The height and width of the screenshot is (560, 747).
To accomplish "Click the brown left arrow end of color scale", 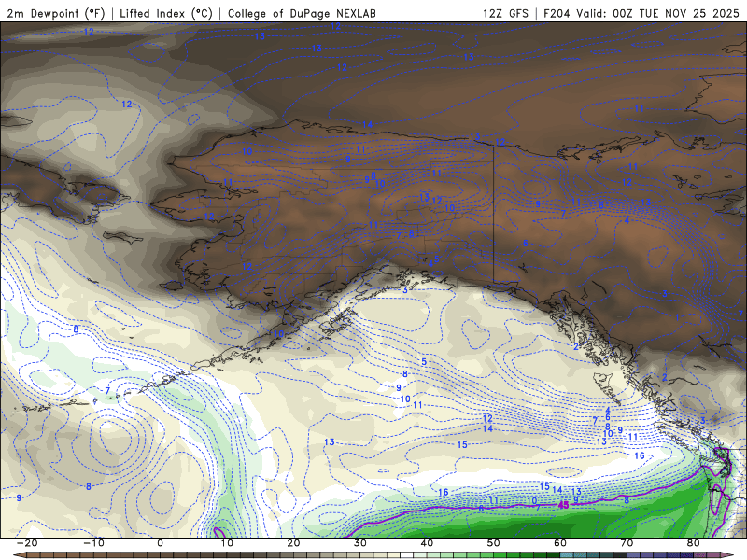I will tap(19, 555).
